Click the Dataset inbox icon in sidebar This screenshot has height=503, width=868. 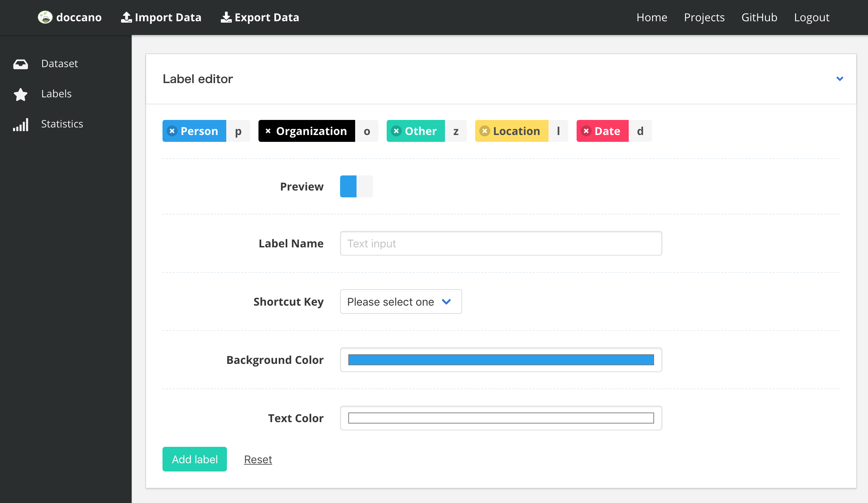point(21,64)
